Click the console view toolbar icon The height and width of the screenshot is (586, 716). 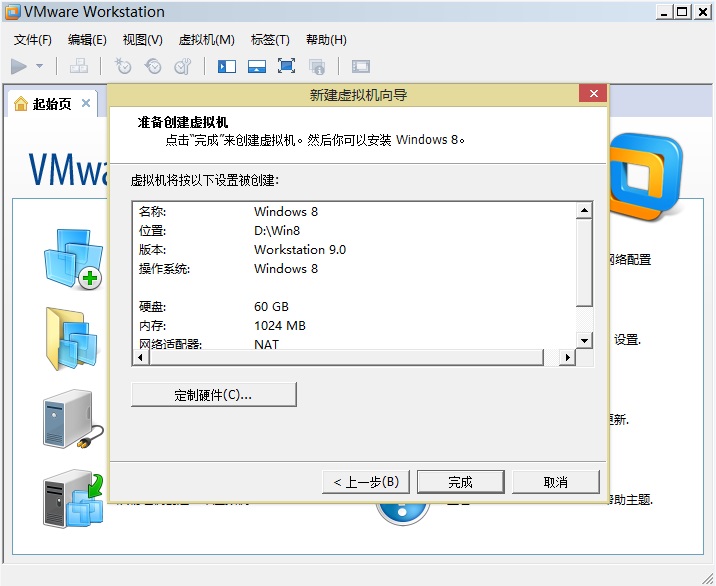[x=361, y=67]
